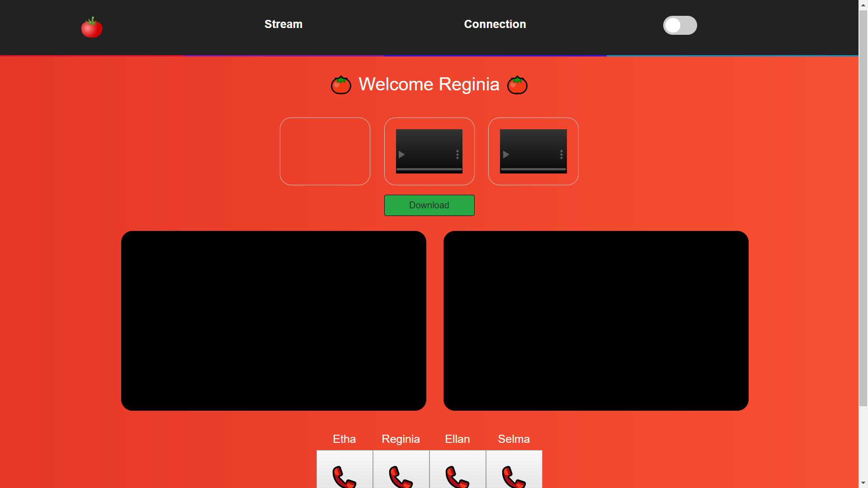
Task: Open the Stream tab
Action: (x=283, y=24)
